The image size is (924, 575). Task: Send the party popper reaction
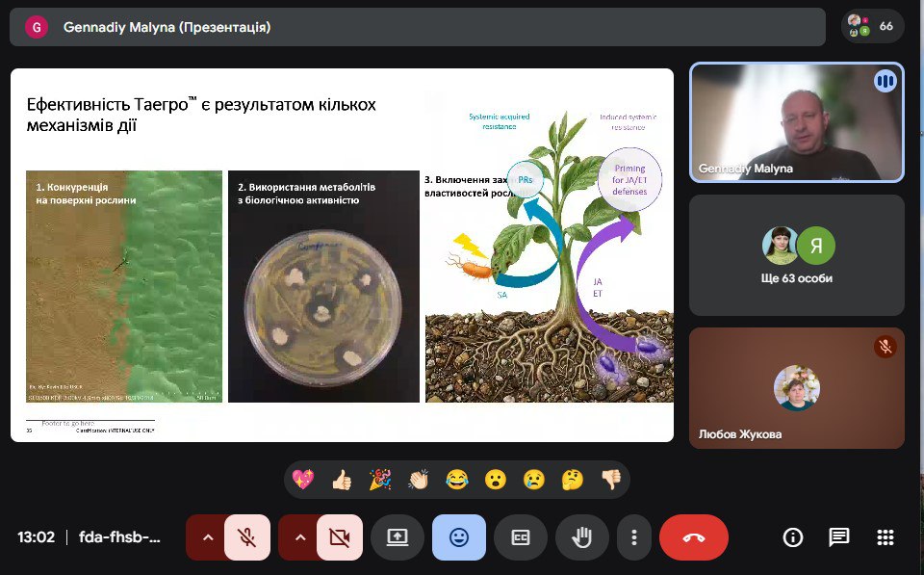(x=380, y=480)
